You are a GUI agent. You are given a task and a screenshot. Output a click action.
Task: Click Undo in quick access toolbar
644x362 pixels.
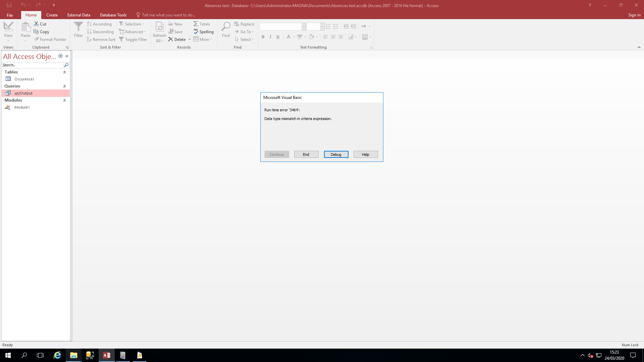pos(23,5)
